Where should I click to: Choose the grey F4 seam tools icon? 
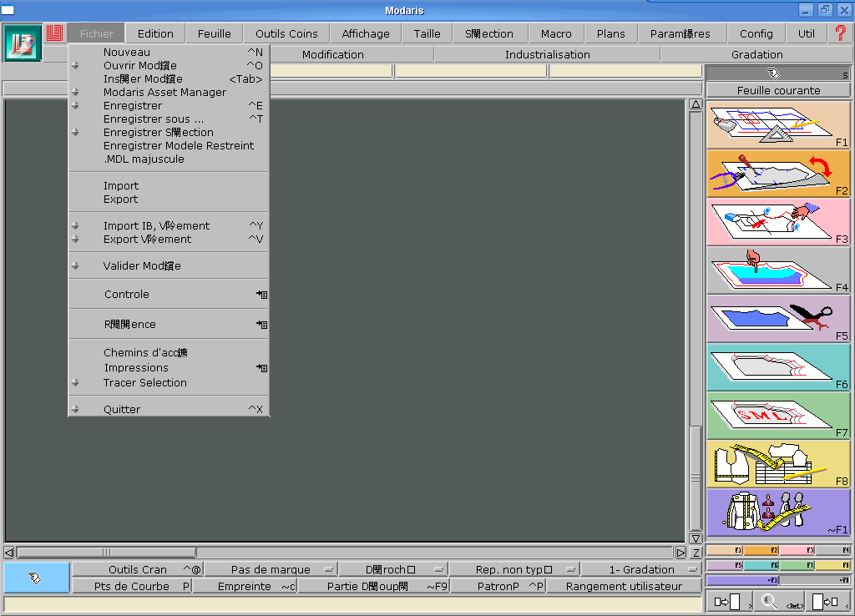tap(778, 270)
